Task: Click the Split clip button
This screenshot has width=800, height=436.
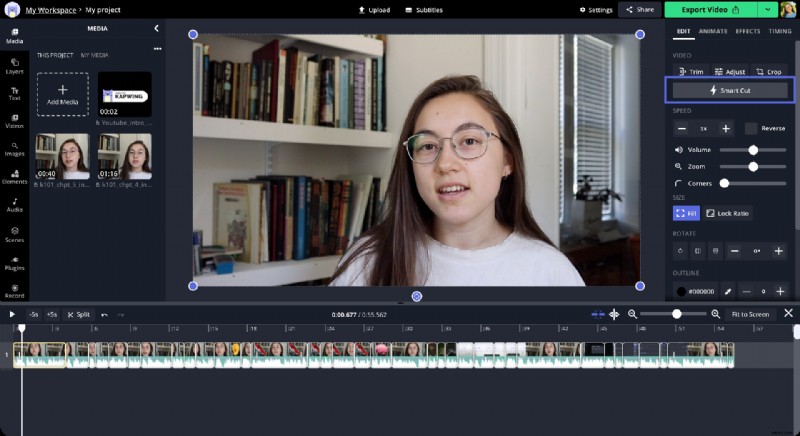Action: [x=79, y=315]
